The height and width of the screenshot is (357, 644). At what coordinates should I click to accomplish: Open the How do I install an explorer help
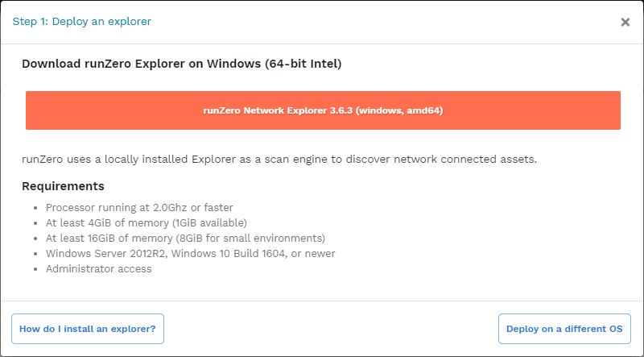[88, 329]
